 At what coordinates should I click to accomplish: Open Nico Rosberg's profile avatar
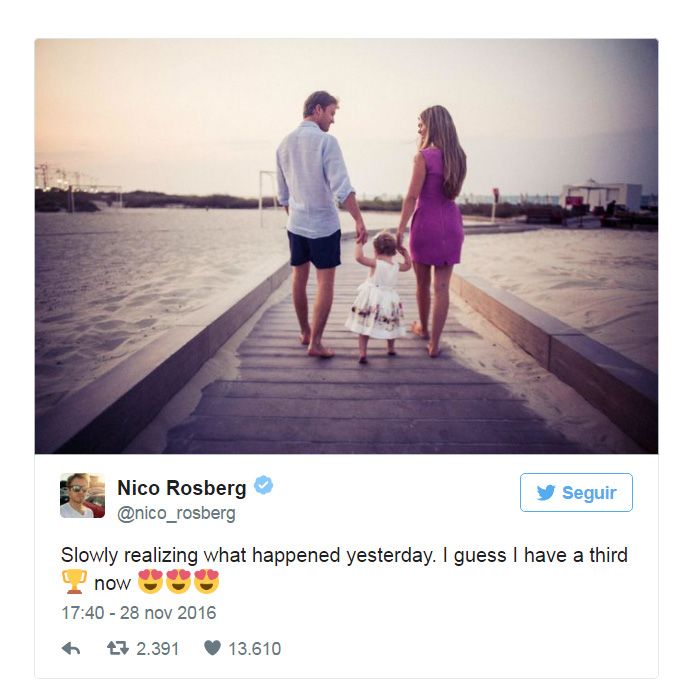pos(83,495)
